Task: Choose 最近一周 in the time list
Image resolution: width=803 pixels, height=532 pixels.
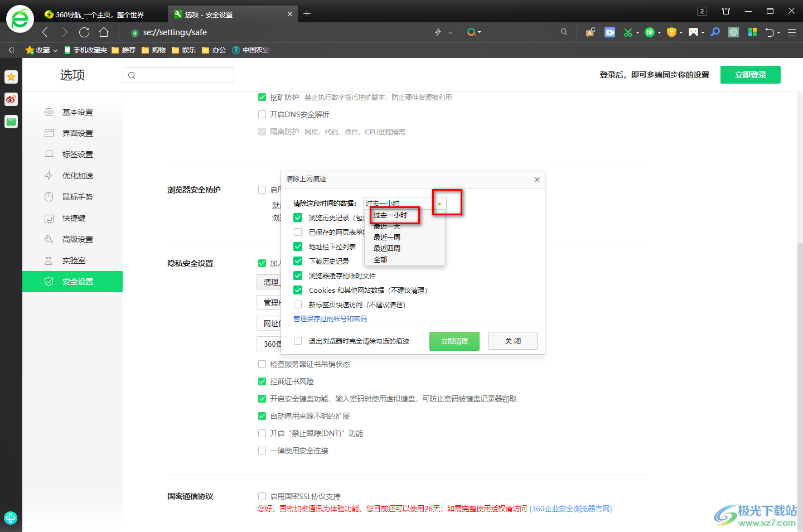Action: coord(387,238)
